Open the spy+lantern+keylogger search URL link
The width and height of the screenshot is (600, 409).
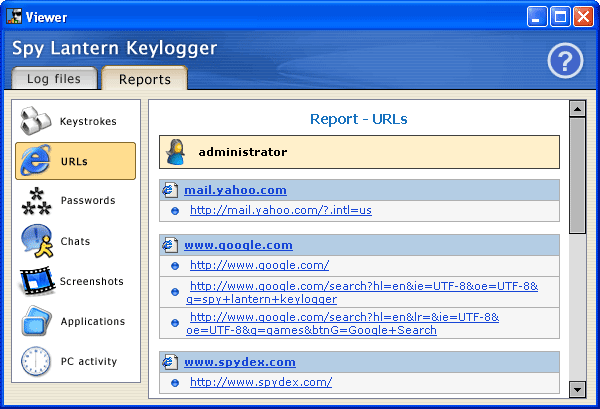[x=362, y=292]
